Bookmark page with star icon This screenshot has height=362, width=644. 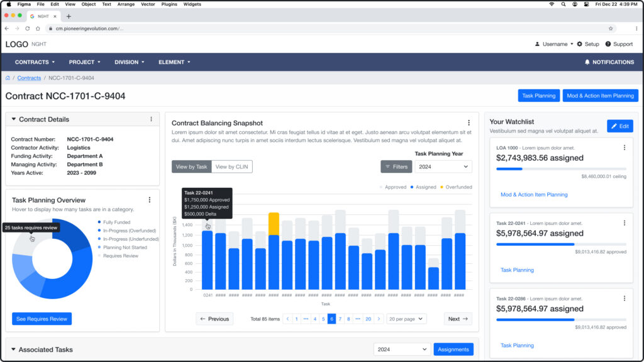(610, 28)
